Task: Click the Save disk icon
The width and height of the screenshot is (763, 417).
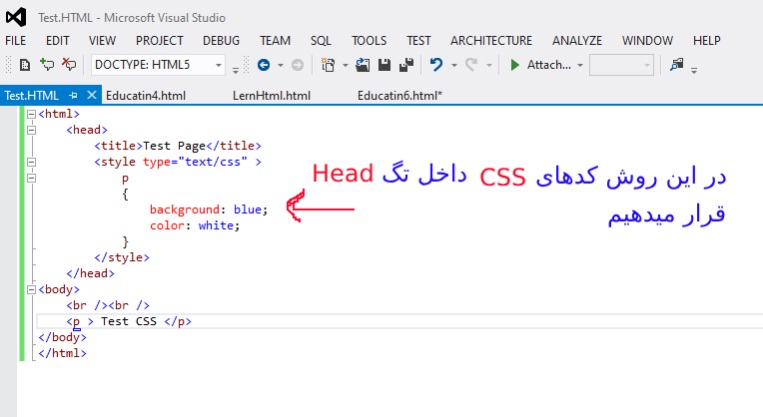Action: click(x=384, y=65)
